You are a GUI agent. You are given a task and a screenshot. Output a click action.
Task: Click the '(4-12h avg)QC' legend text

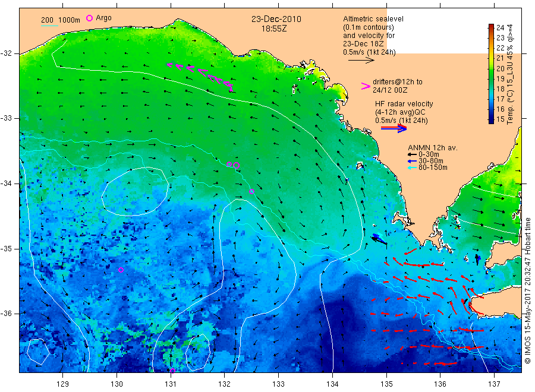(x=400, y=112)
